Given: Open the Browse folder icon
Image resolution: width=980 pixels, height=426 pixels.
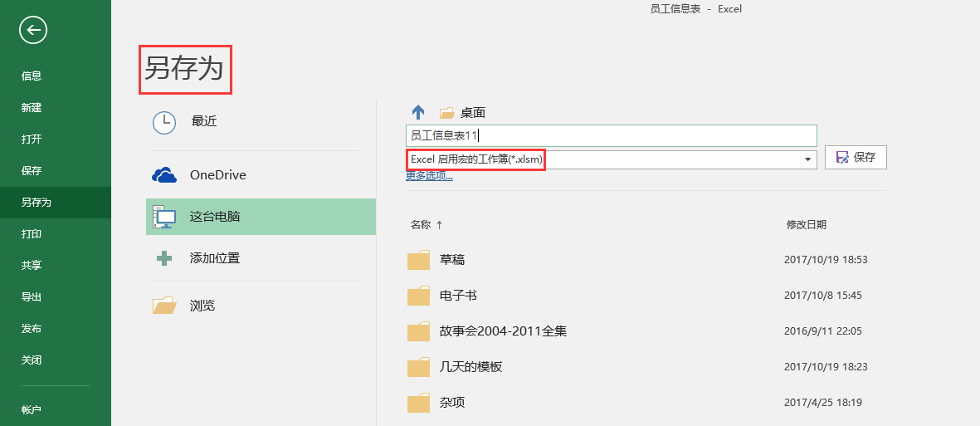Looking at the screenshot, I should pyautogui.click(x=164, y=306).
